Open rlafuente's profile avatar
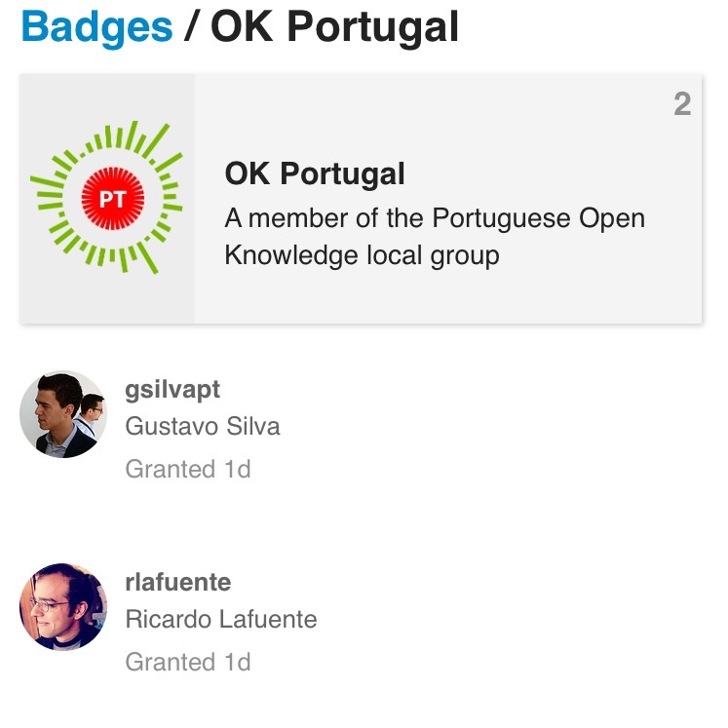 click(x=62, y=606)
